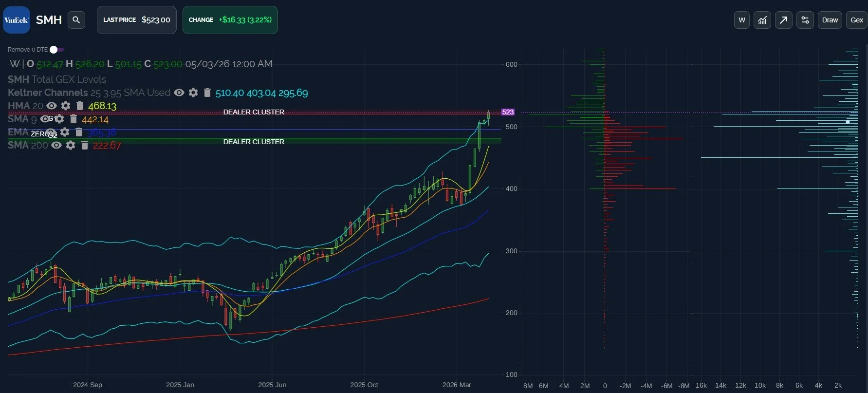Image resolution: width=868 pixels, height=393 pixels.
Task: Click the SMH ticker symbol heading
Action: click(x=49, y=20)
